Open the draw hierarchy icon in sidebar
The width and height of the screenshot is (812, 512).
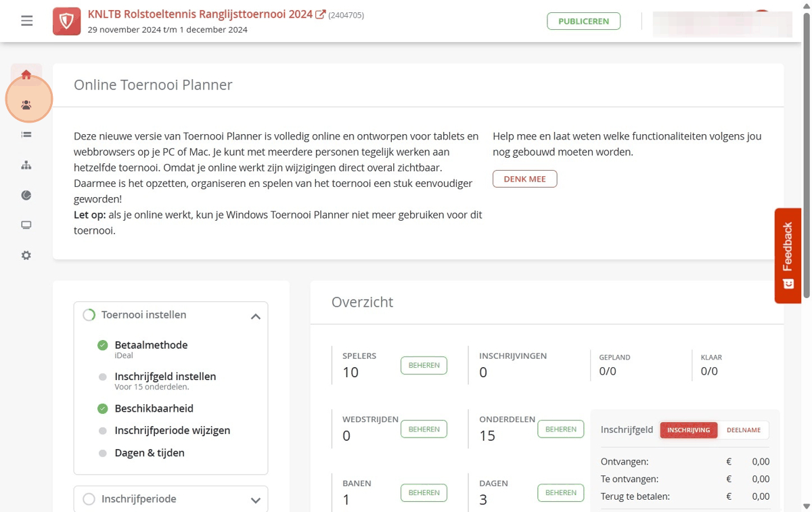(x=26, y=165)
